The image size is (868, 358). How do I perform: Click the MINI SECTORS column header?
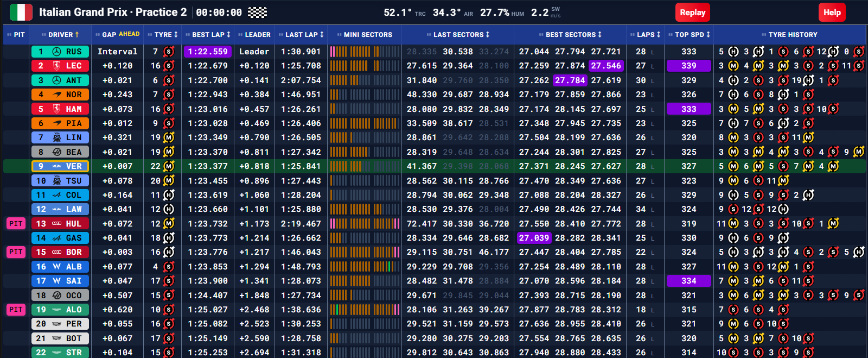365,34
